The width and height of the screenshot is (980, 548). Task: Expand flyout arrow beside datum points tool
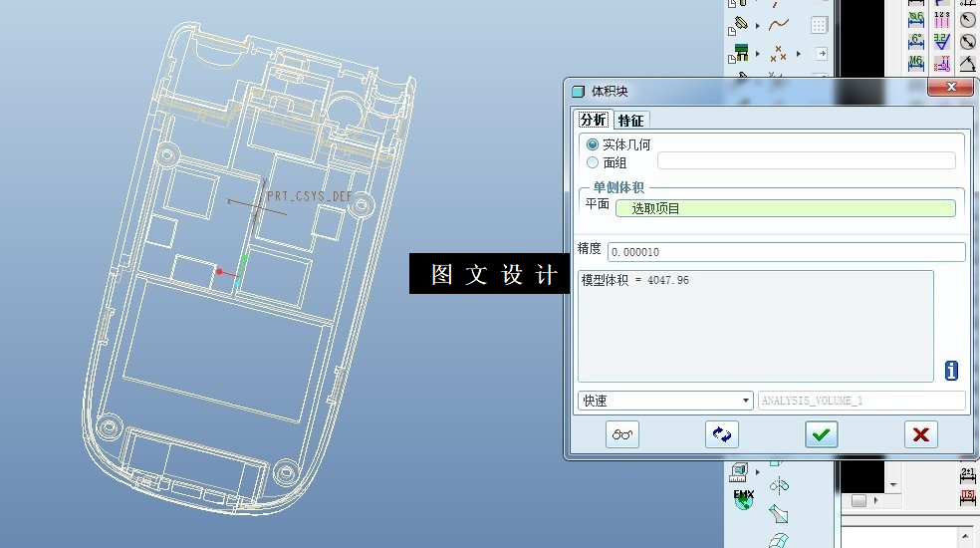point(798,54)
